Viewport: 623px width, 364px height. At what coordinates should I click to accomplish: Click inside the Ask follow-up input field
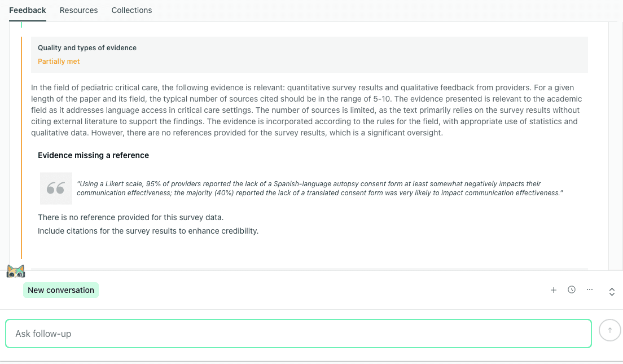[298, 333]
